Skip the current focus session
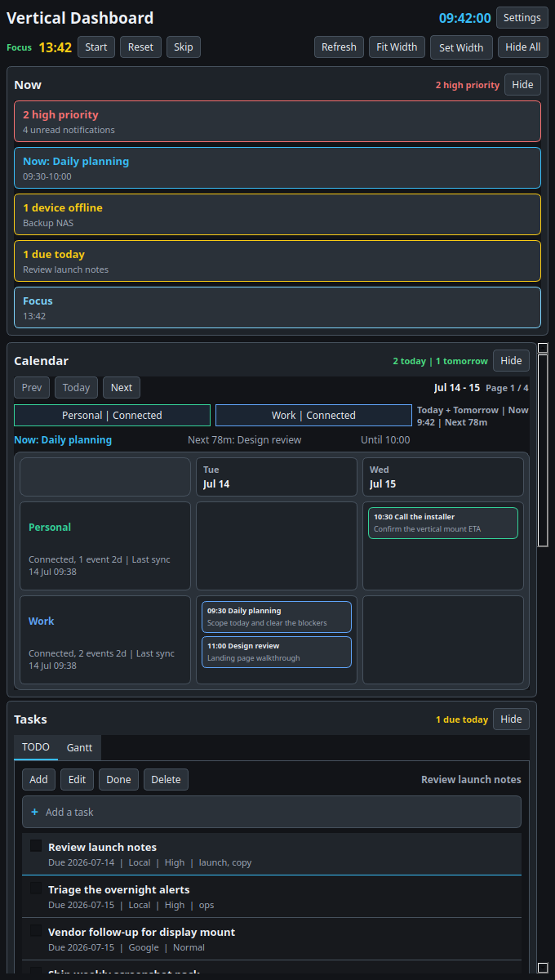Viewport: 555px width, 980px height. [184, 47]
